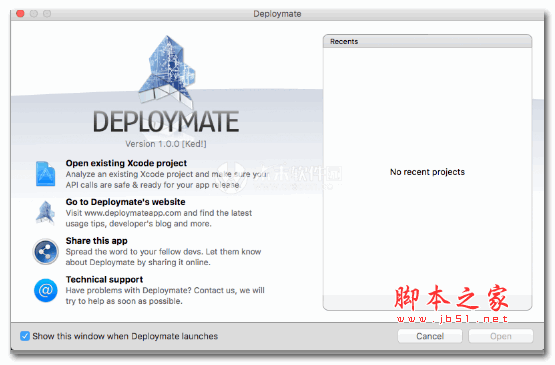Click 'Have problems with Deploymate?' description
Image resolution: width=555 pixels, height=365 pixels.
point(165,296)
